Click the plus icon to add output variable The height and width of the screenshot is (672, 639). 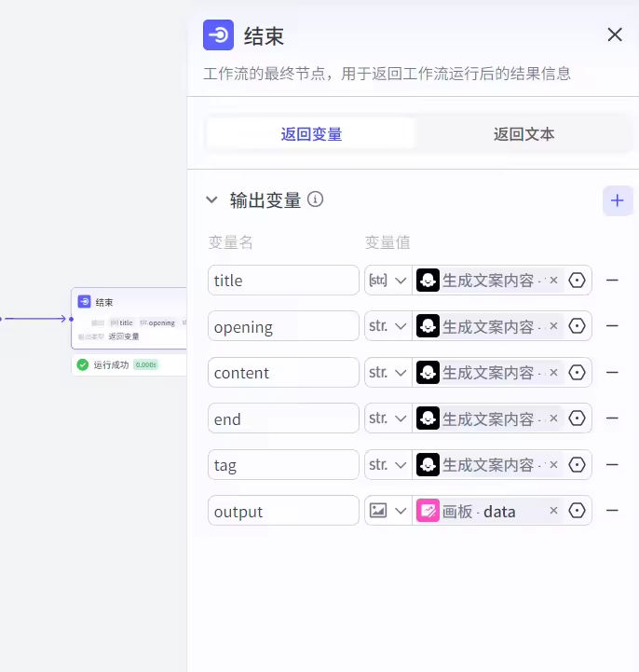pyautogui.click(x=618, y=200)
